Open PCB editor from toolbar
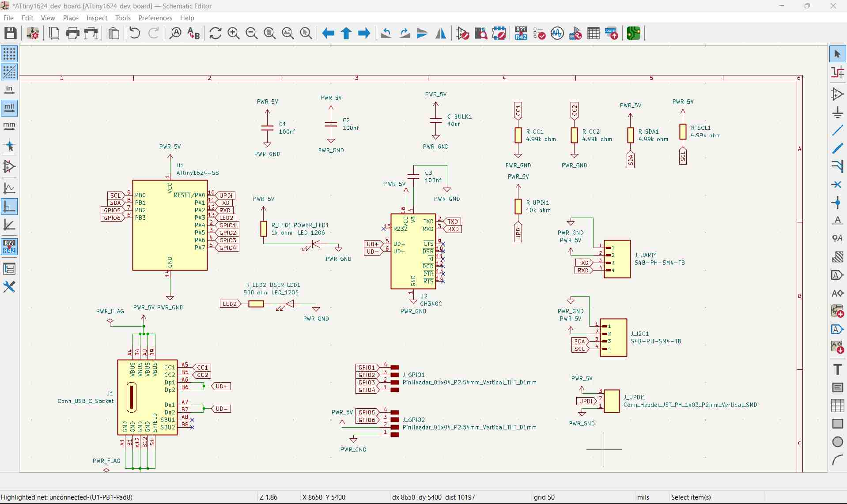This screenshot has width=847, height=504. (x=633, y=34)
